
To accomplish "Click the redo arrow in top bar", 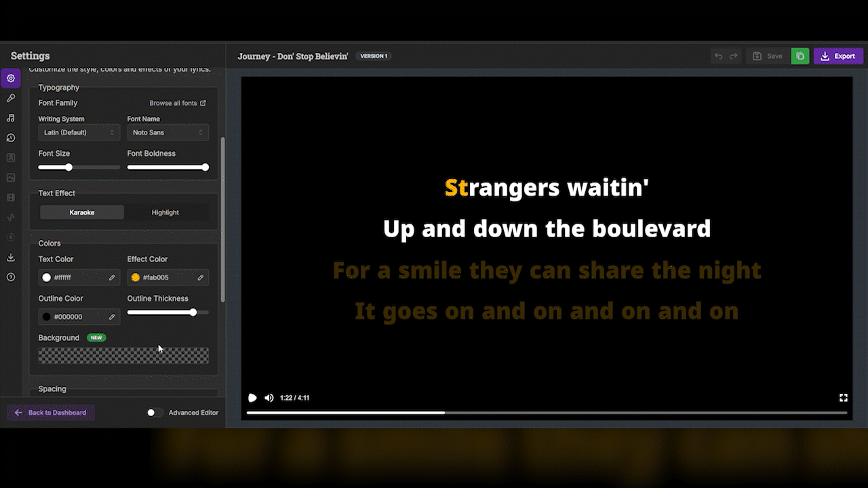I will (734, 56).
